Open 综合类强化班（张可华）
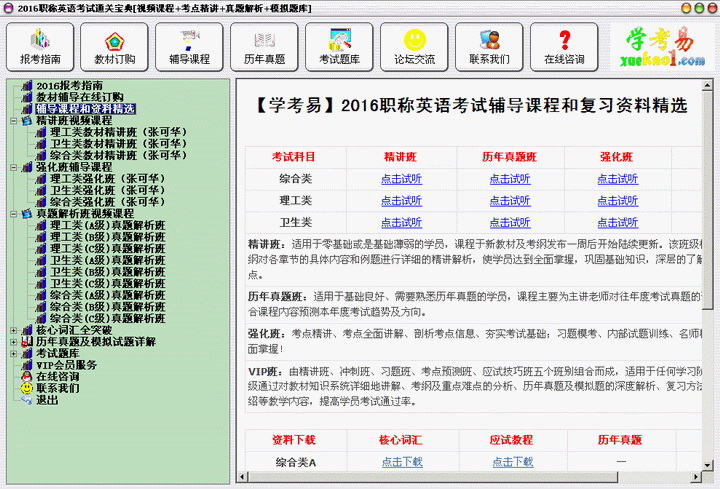Viewport: 720px width, 489px height. pyautogui.click(x=107, y=202)
